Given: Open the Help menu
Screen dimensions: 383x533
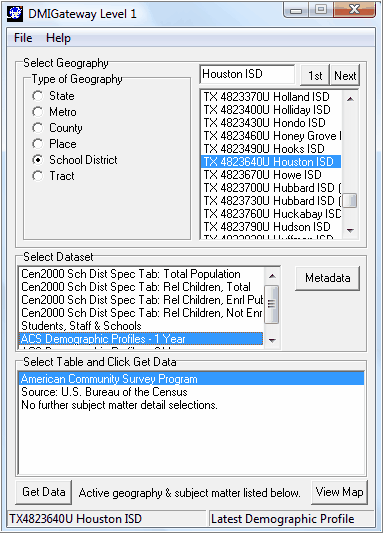Looking at the screenshot, I should (58, 38).
